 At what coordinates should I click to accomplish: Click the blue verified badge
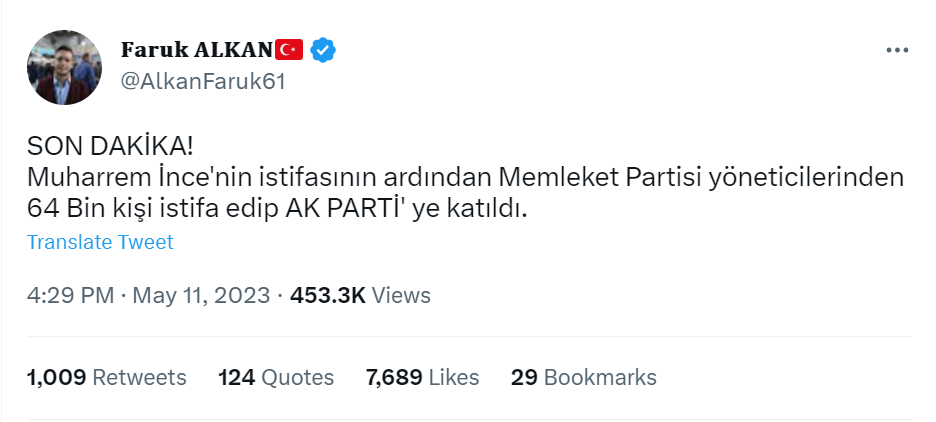tap(321, 49)
